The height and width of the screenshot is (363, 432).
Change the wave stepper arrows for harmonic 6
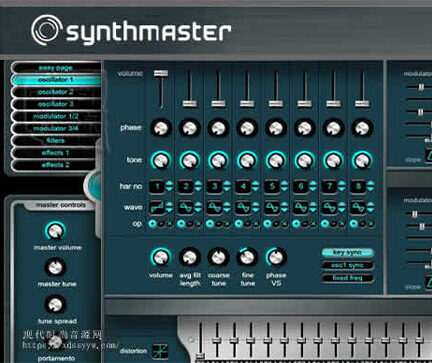pos(313,207)
